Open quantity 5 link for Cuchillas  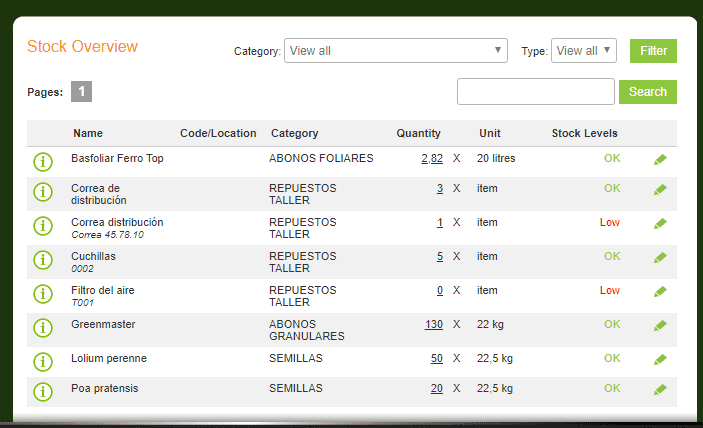(x=440, y=256)
